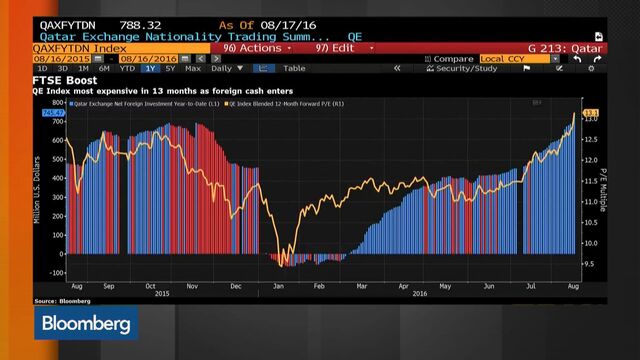Click the Bloomberg logo
Viewport: 640px width, 360px height.
(x=86, y=323)
